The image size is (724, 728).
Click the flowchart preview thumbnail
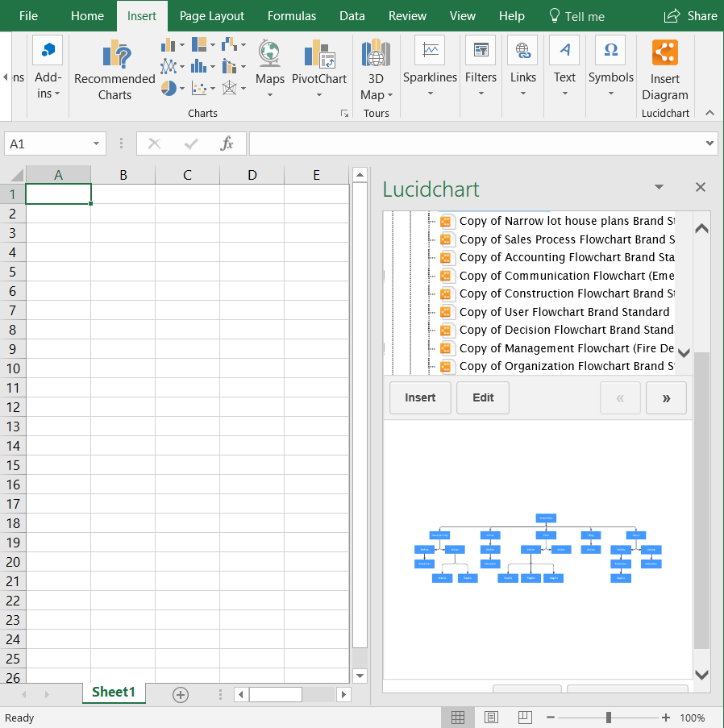(538, 548)
